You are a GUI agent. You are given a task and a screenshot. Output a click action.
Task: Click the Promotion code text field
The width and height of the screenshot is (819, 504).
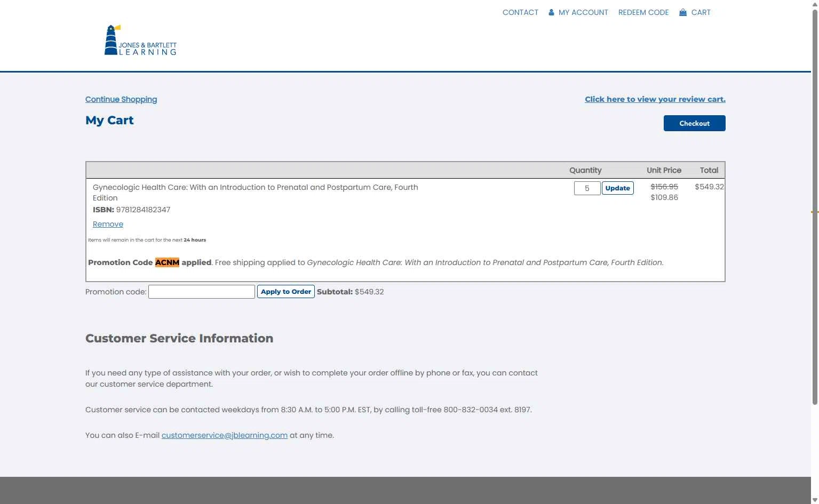[x=202, y=292]
